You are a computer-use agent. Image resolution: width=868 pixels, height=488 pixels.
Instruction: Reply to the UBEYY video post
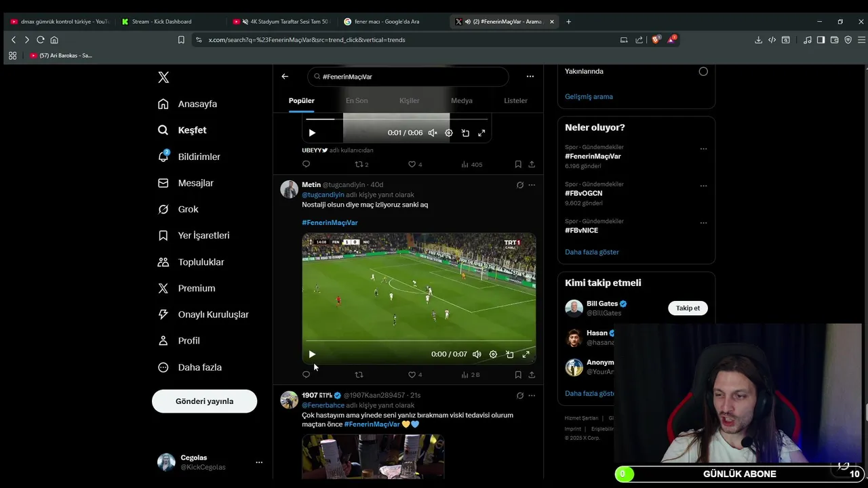(306, 165)
